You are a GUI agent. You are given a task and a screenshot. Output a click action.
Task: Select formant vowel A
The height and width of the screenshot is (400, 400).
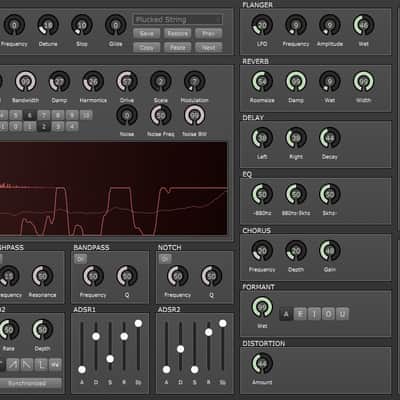(x=286, y=314)
